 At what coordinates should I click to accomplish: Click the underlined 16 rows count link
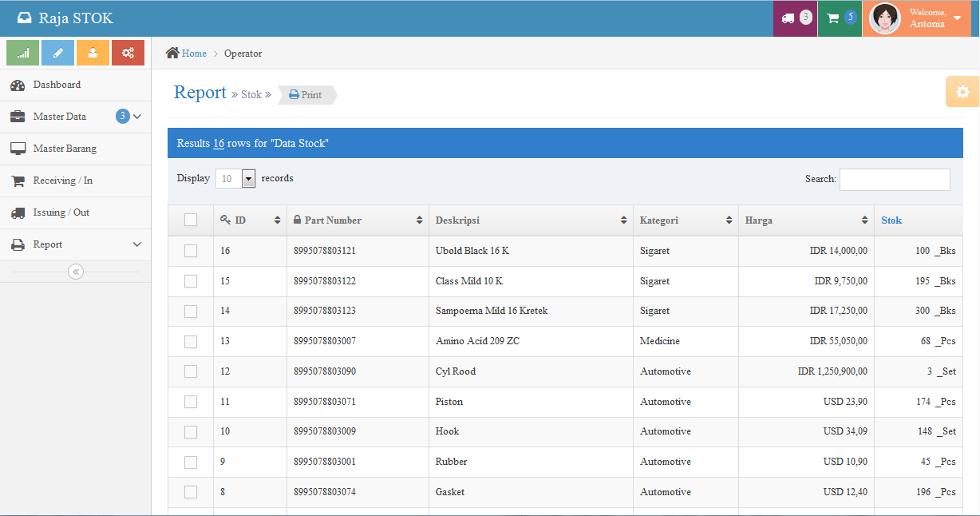[219, 144]
